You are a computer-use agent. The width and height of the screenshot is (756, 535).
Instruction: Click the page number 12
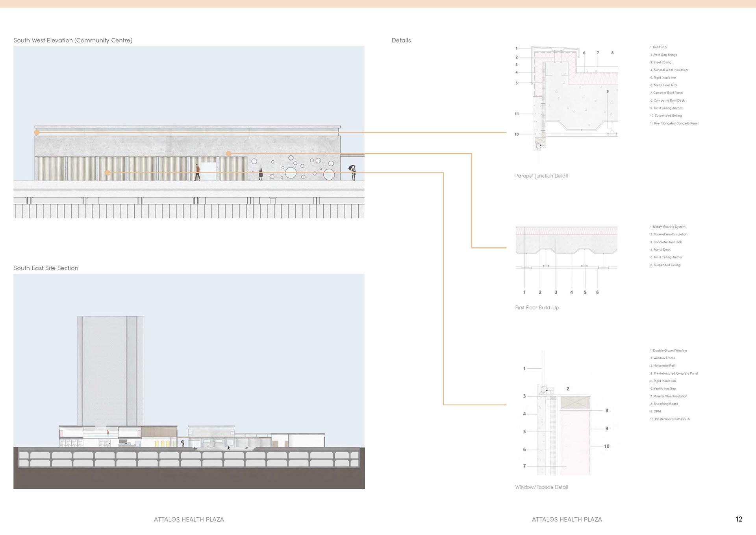pos(739,519)
